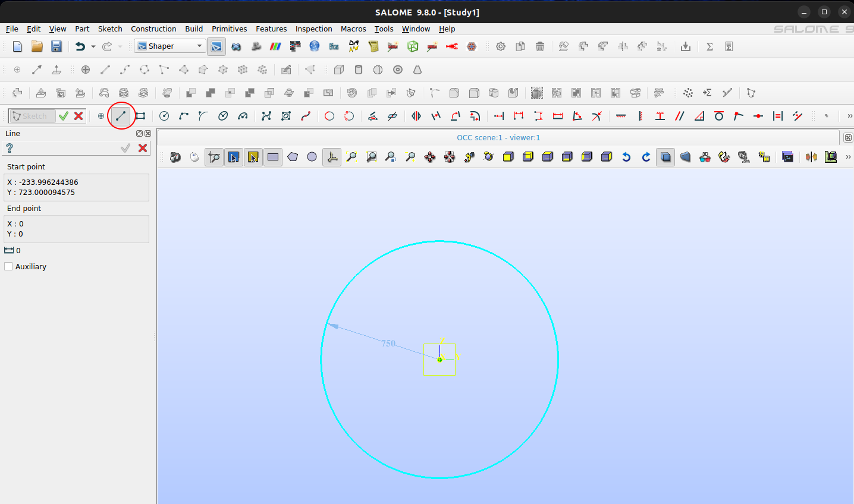Toggle polygon selection style in viewer

(293, 157)
